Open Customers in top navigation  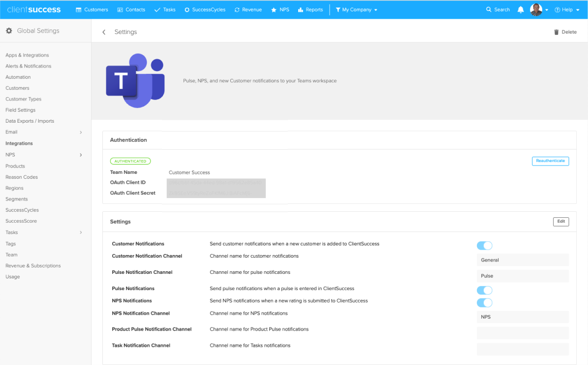point(92,10)
